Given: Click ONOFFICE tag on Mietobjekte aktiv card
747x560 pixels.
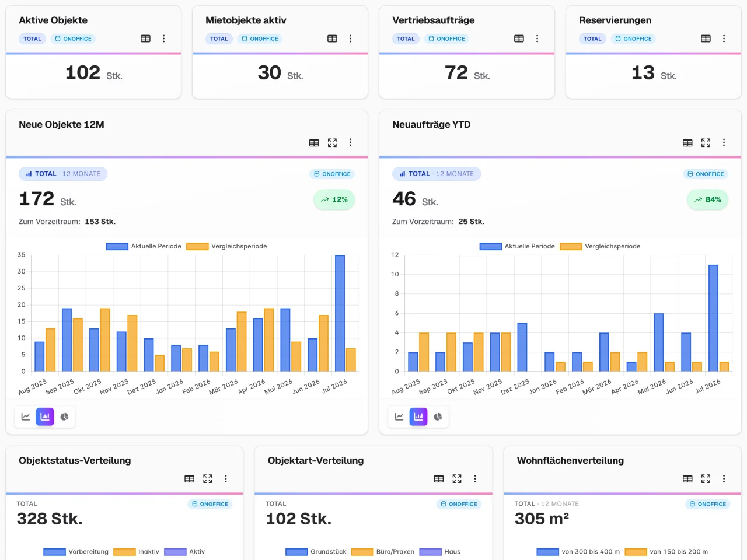Looking at the screenshot, I should tap(260, 38).
